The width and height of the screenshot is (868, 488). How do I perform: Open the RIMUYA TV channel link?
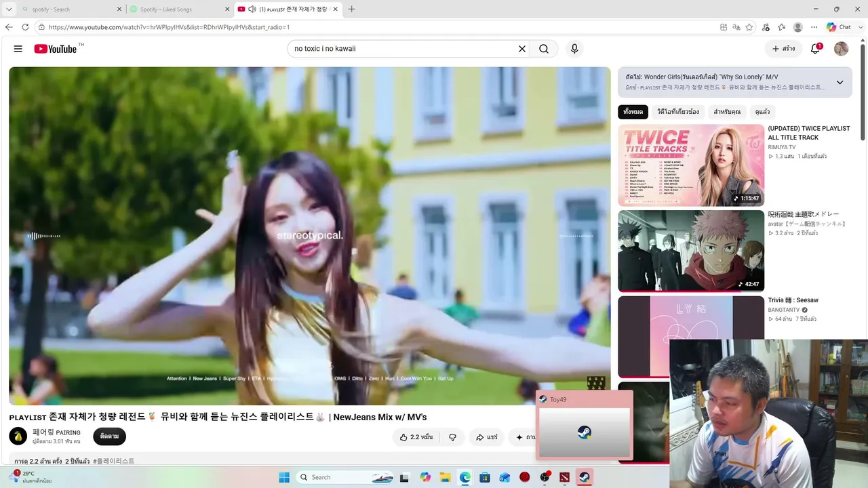pos(782,147)
